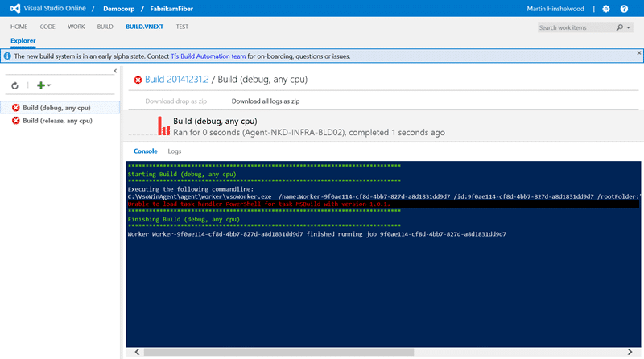
Task: Click the red build duration chart icon
Action: click(163, 126)
